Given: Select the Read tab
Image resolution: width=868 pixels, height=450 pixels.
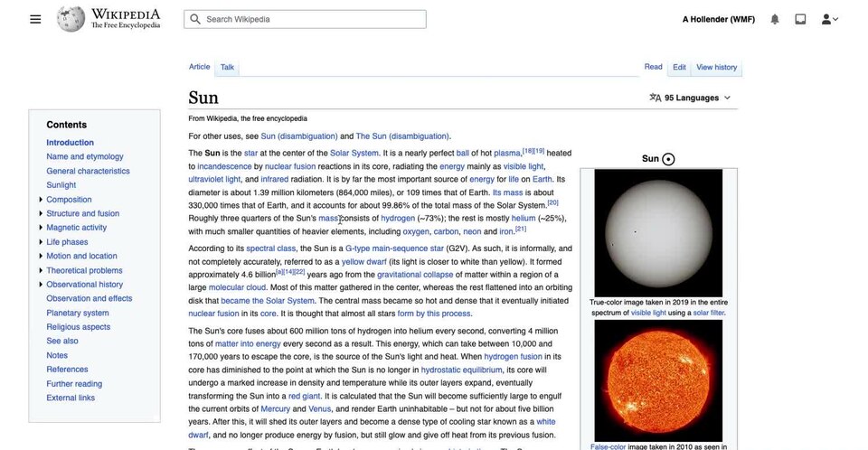Looking at the screenshot, I should (x=653, y=67).
